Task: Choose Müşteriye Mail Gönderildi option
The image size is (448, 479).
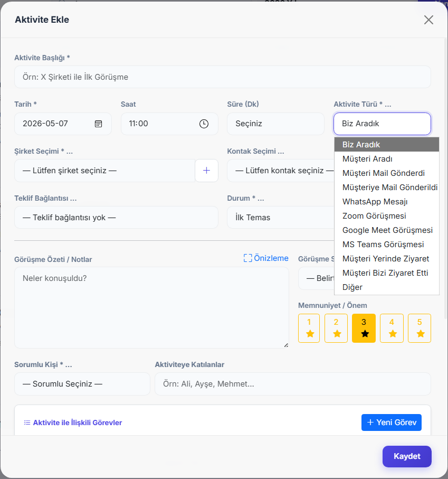Action: 387,187
